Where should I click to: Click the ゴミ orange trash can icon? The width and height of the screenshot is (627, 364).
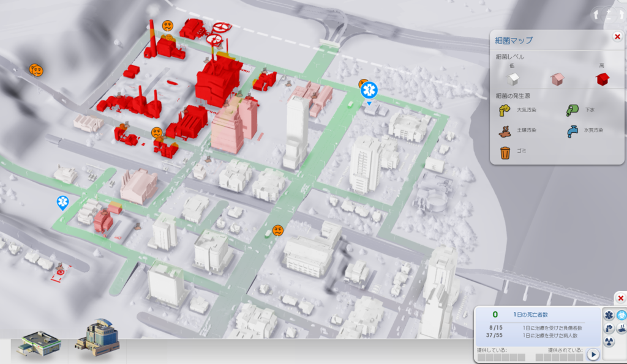click(x=505, y=152)
